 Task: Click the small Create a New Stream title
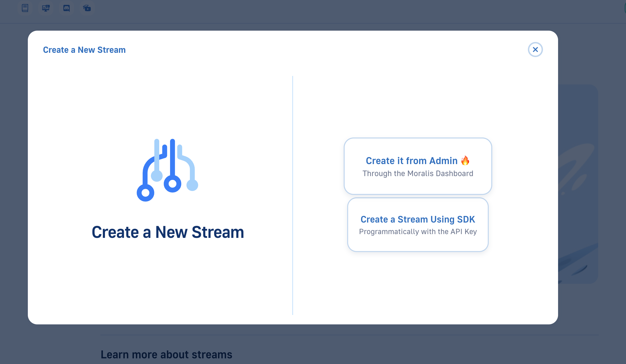tap(84, 50)
